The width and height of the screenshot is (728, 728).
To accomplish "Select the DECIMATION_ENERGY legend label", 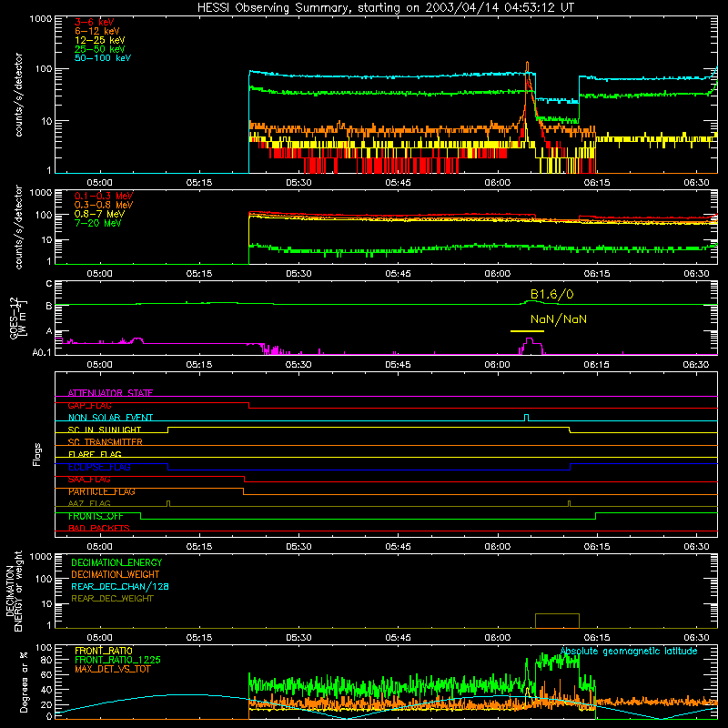I will click(116, 562).
